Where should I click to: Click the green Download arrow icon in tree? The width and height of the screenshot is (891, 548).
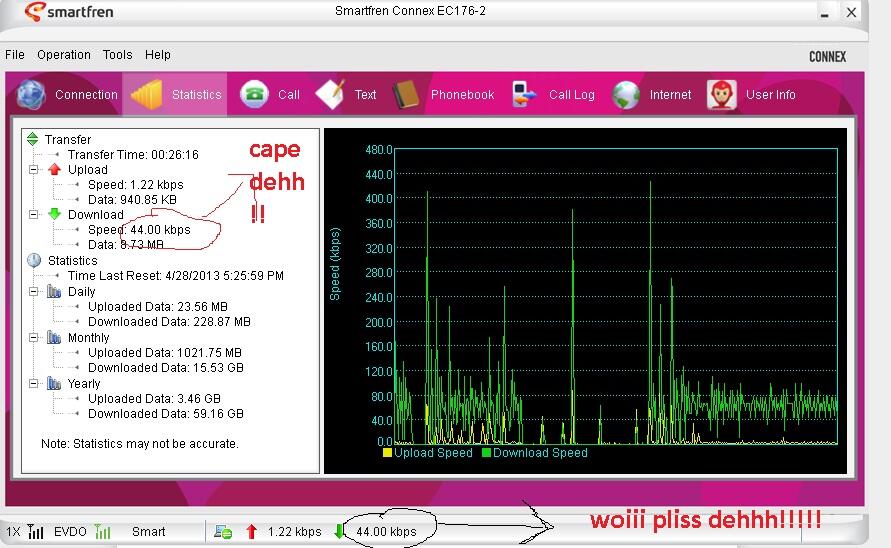coord(55,214)
